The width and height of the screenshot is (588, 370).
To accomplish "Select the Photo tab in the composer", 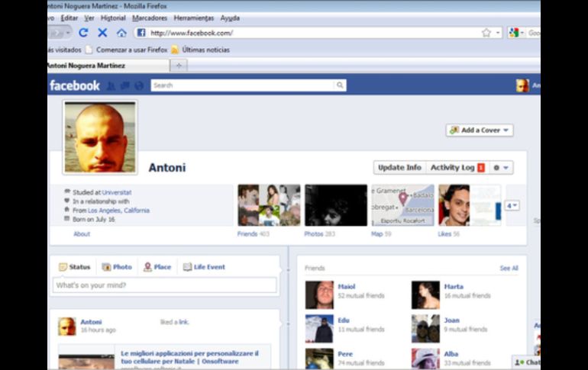I will (x=117, y=267).
